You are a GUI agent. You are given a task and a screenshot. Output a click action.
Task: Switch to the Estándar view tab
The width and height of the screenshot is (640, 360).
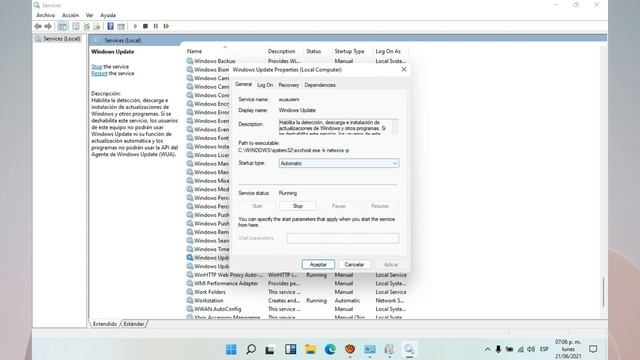(134, 324)
